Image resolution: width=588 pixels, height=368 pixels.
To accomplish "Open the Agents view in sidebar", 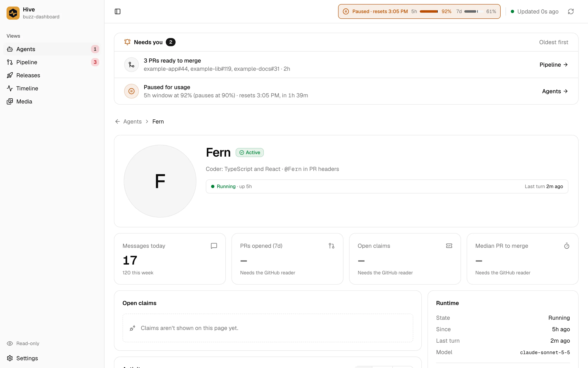I will [x=52, y=49].
